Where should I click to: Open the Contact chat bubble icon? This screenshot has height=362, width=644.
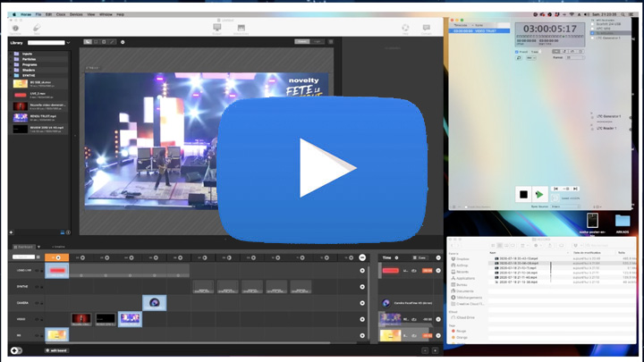click(427, 28)
